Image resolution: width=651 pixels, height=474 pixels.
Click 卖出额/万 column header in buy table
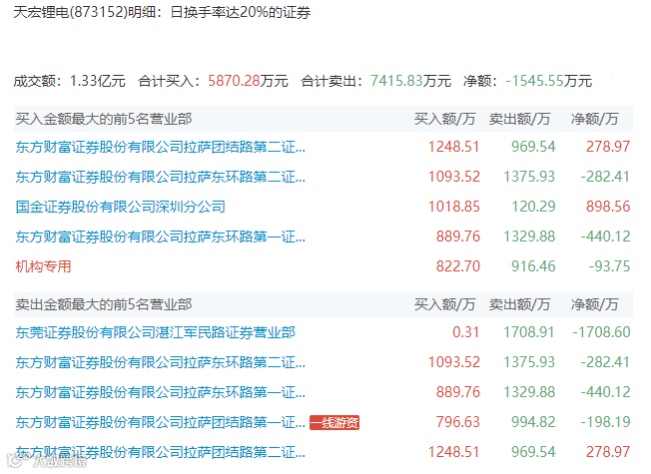pyautogui.click(x=519, y=120)
